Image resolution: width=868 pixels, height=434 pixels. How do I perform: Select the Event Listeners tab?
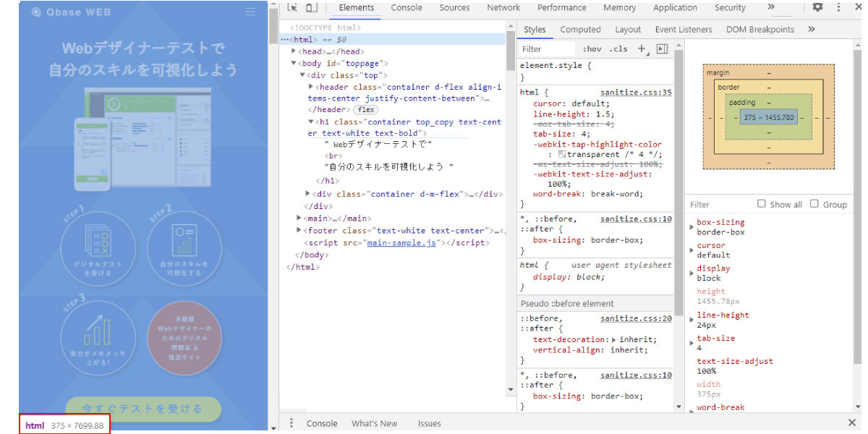pos(684,30)
